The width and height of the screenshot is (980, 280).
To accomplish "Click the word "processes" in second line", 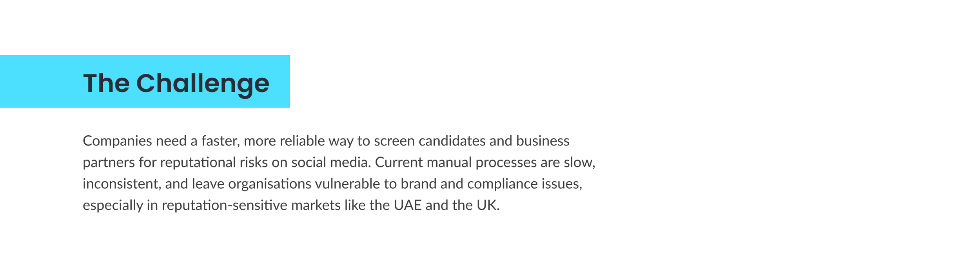I will [x=506, y=163].
